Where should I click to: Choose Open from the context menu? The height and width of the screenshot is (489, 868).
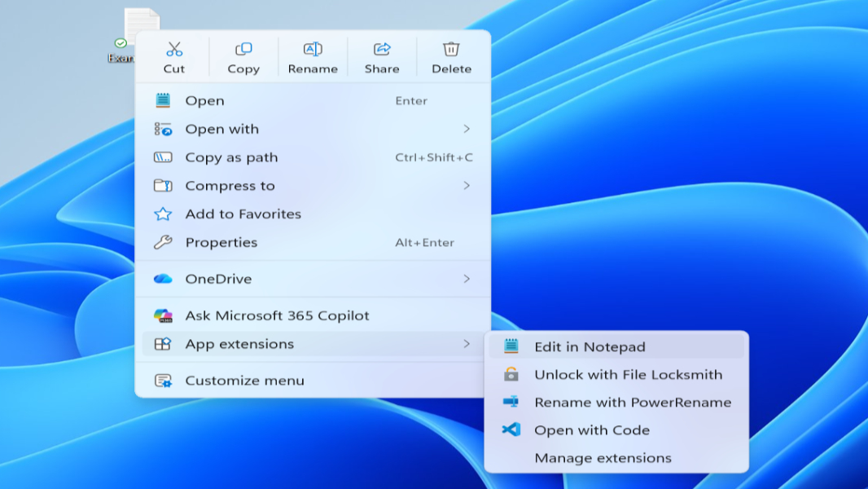point(313,100)
